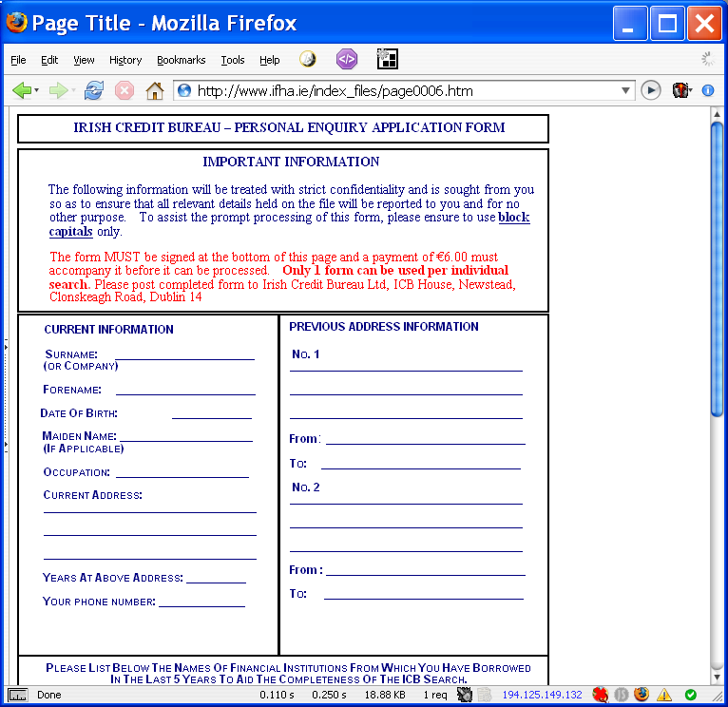
Task: Click the vertical scrollbar thumb
Action: coord(717,269)
